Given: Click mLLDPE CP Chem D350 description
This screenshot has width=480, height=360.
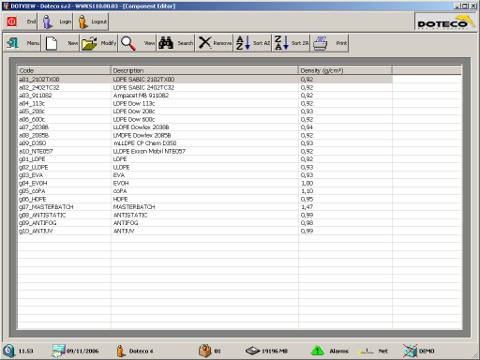Looking at the screenshot, I should [x=205, y=143].
